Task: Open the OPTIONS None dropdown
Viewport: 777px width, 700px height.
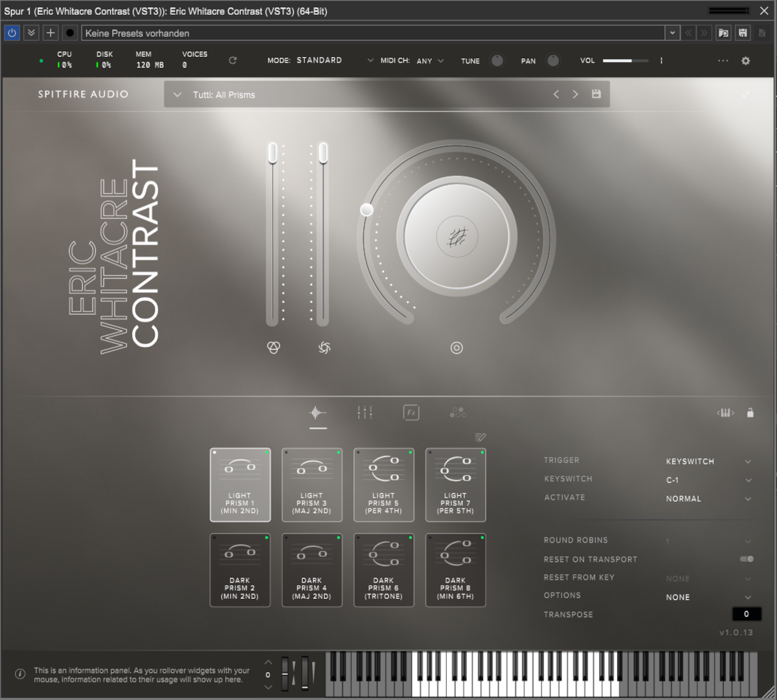Action: click(708, 597)
